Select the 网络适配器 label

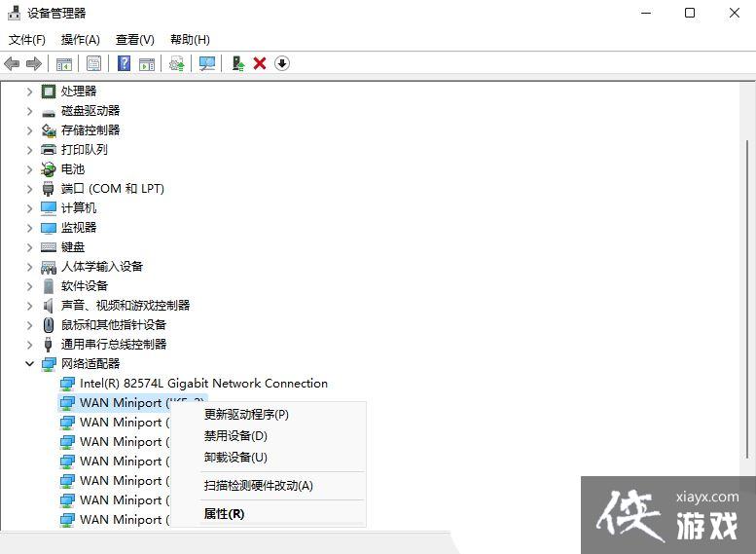90,364
